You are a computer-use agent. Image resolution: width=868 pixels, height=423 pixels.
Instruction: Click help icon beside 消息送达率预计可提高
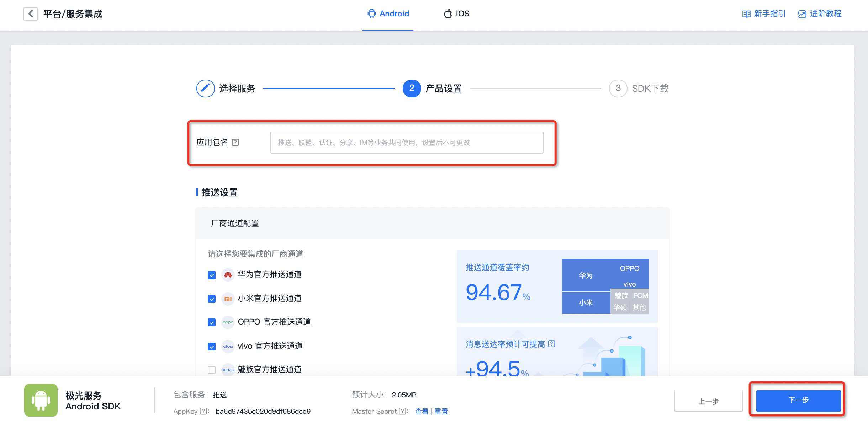[551, 344]
